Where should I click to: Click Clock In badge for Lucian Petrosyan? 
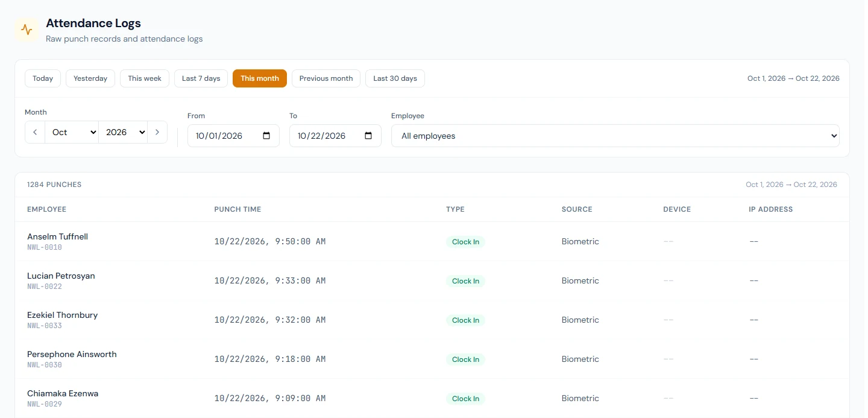(465, 281)
